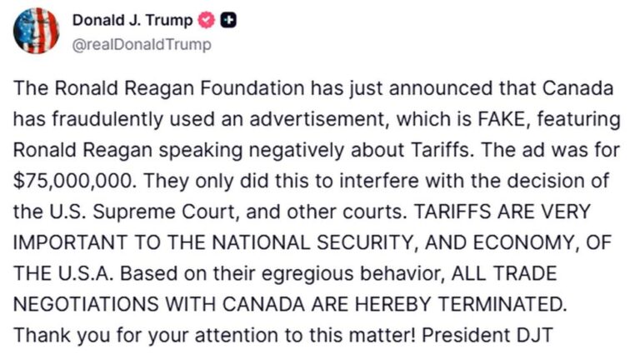Click the black plus badge icon

coord(226,21)
